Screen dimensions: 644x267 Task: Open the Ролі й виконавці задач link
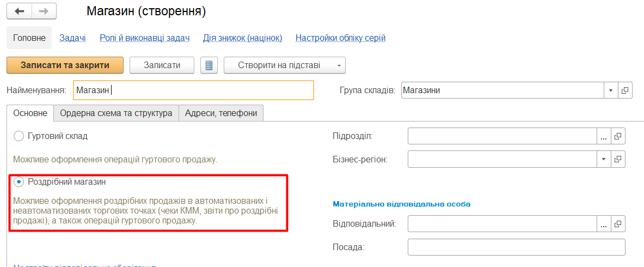pos(145,38)
